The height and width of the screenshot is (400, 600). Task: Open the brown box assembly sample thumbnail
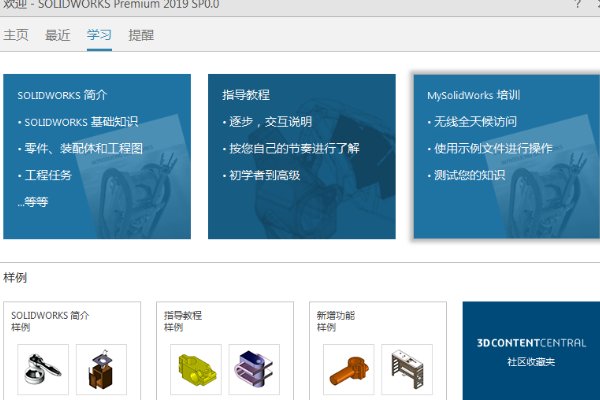point(101,369)
